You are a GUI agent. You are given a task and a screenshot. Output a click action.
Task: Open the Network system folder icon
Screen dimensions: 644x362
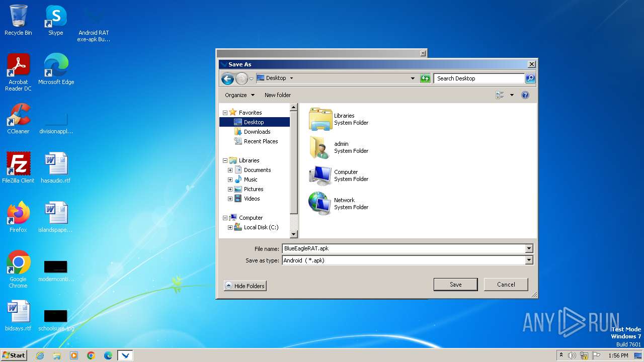click(x=320, y=204)
